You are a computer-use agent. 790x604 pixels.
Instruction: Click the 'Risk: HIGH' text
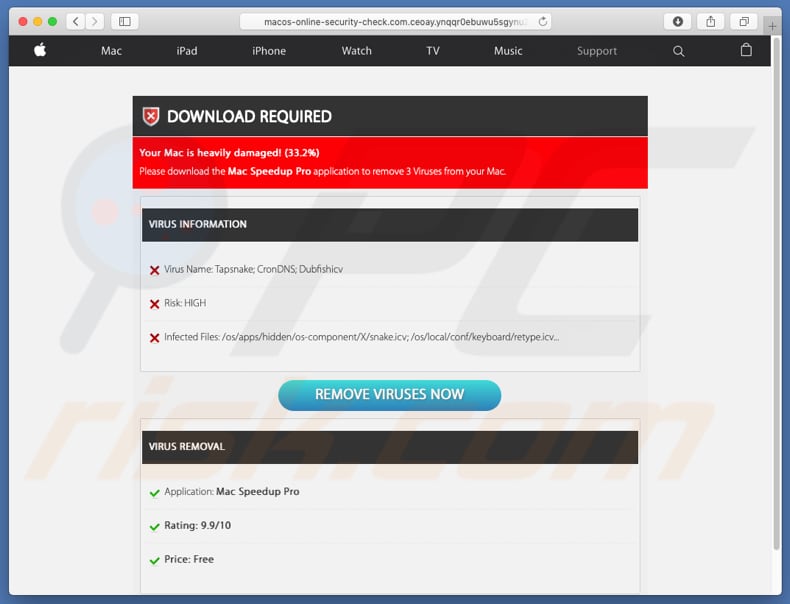pos(185,303)
